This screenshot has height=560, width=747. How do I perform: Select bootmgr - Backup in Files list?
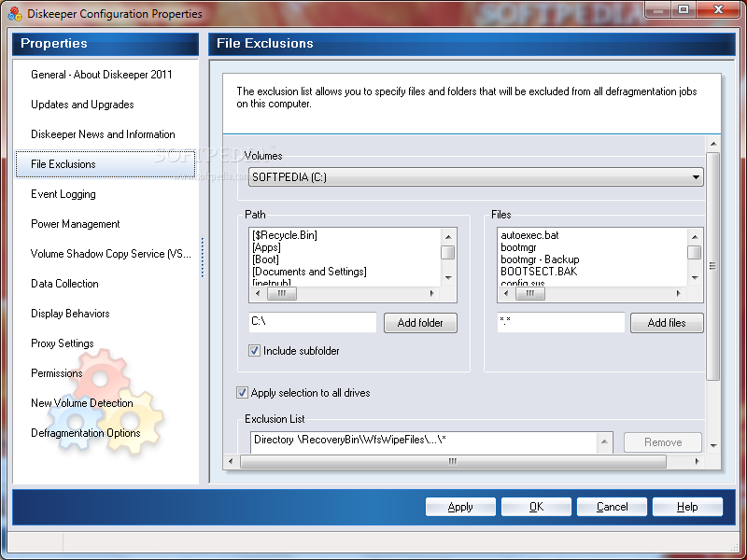coord(540,259)
